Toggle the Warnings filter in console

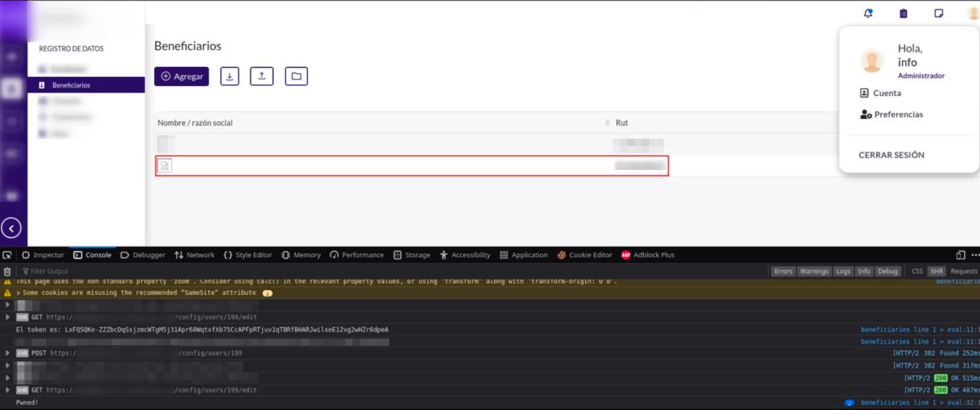(814, 271)
